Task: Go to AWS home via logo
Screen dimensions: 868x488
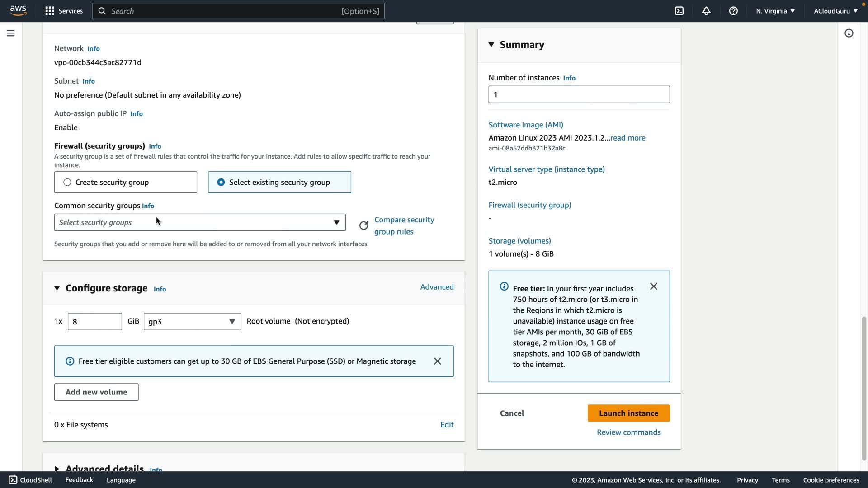Action: [18, 10]
